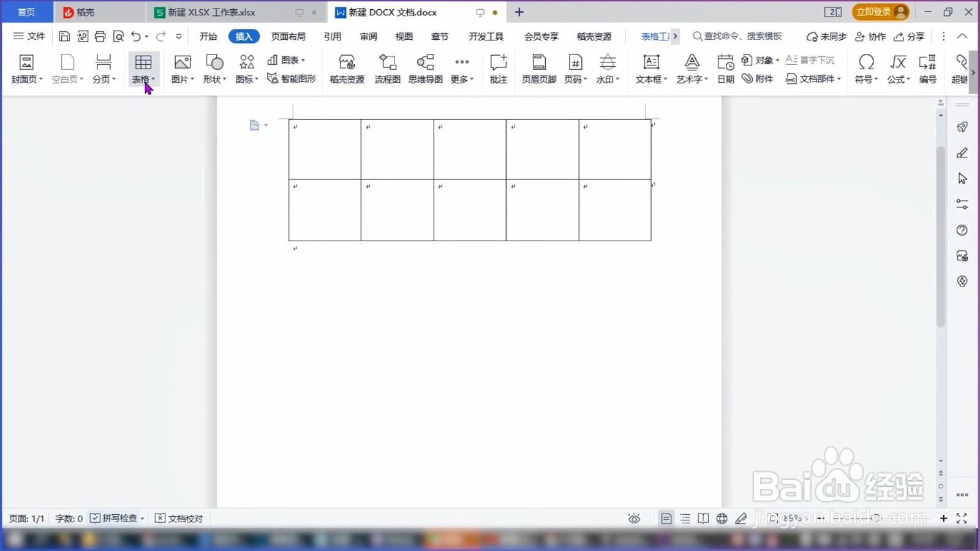Open the 图标 icon library

[247, 69]
